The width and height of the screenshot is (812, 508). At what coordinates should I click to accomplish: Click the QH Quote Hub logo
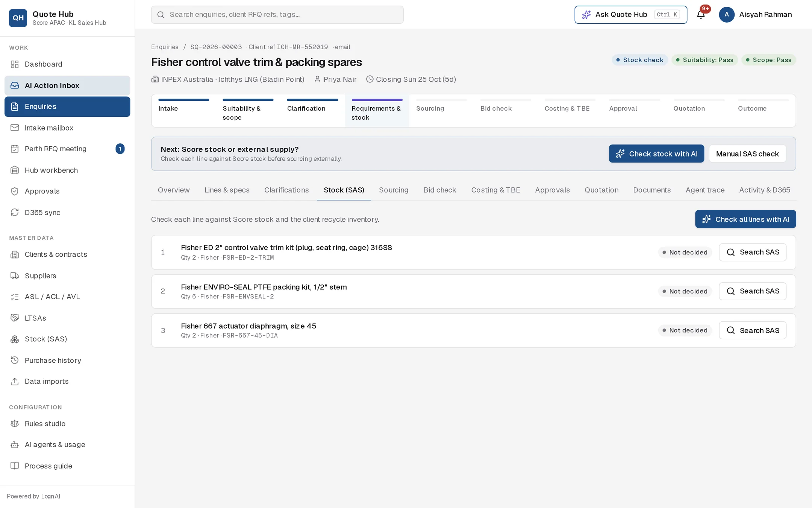click(x=18, y=18)
